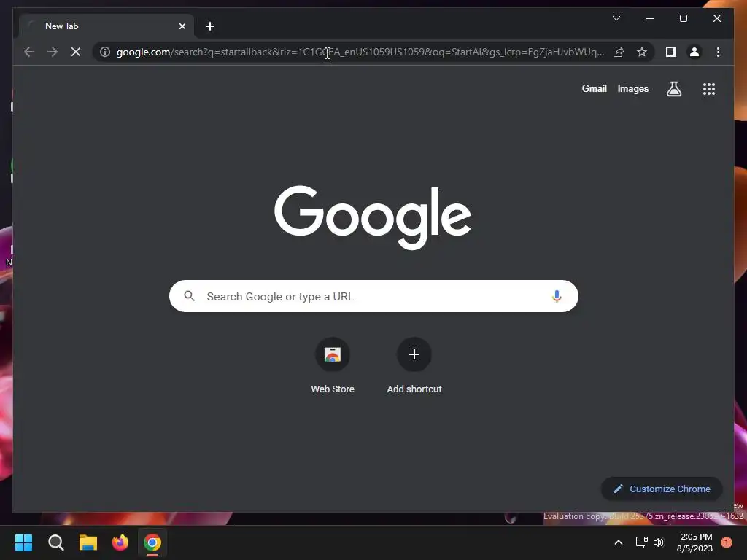Maximize the Chrome window
Viewport: 747px width, 560px height.
[x=683, y=18]
